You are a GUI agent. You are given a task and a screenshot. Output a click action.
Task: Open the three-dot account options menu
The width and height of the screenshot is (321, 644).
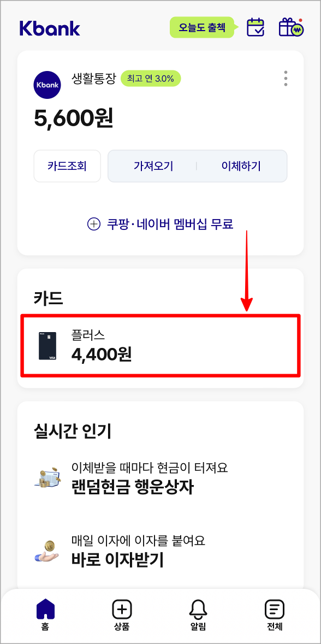[284, 79]
